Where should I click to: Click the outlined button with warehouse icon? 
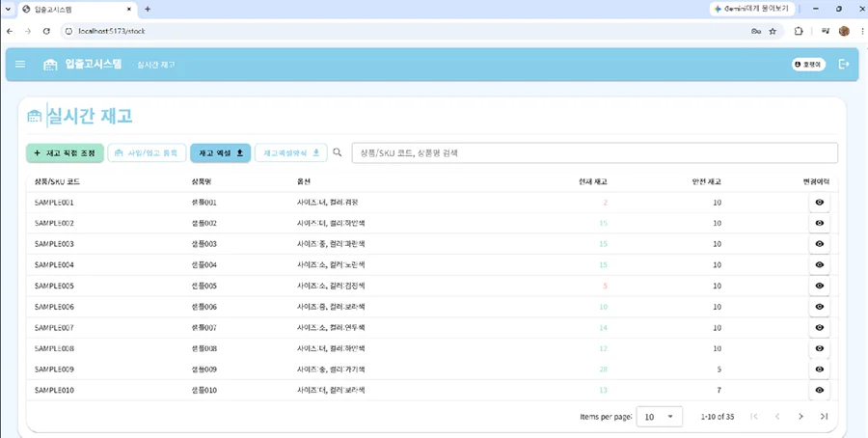[x=147, y=153]
